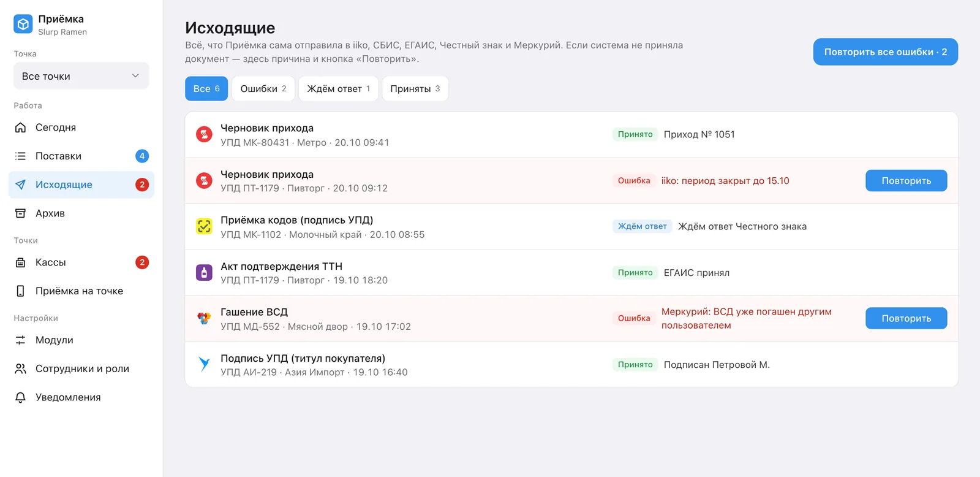
Task: Click Повторить in the Меркурий error row
Action: pyautogui.click(x=906, y=318)
